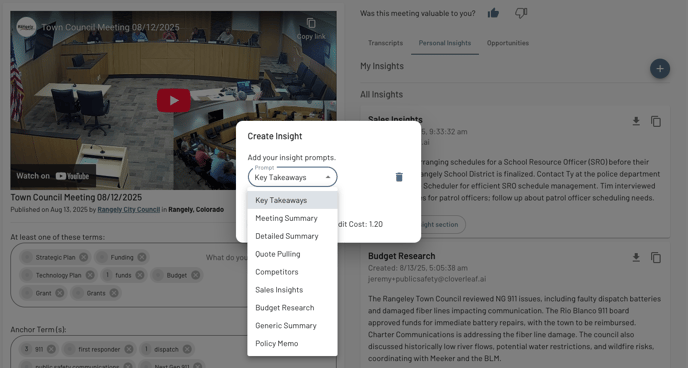This screenshot has height=368, width=688.
Task: Remove the dispatch anchor chip
Action: point(187,349)
